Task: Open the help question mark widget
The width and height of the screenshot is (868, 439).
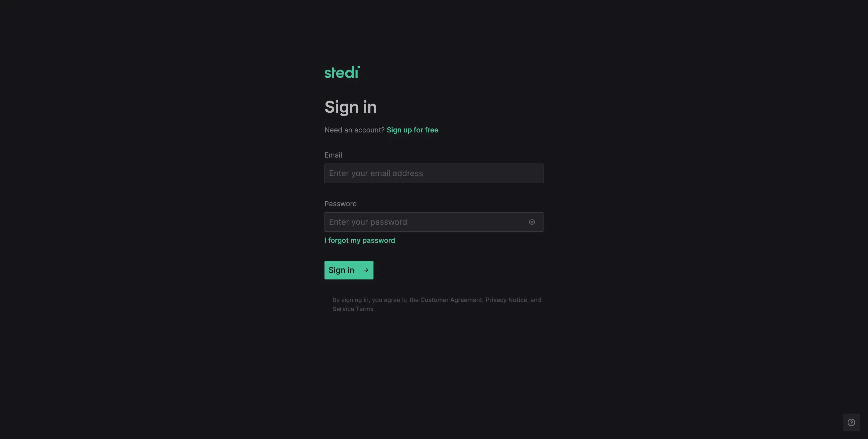Action: pos(851,422)
